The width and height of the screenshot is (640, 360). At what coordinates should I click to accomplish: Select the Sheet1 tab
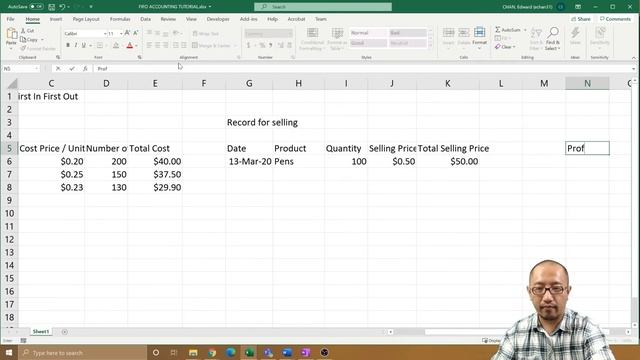coord(41,332)
